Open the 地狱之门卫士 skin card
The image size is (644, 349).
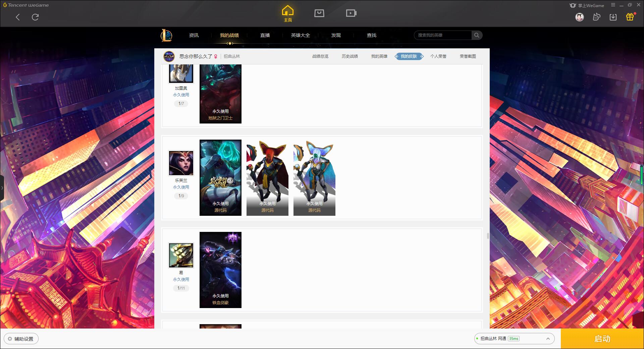pos(220,94)
